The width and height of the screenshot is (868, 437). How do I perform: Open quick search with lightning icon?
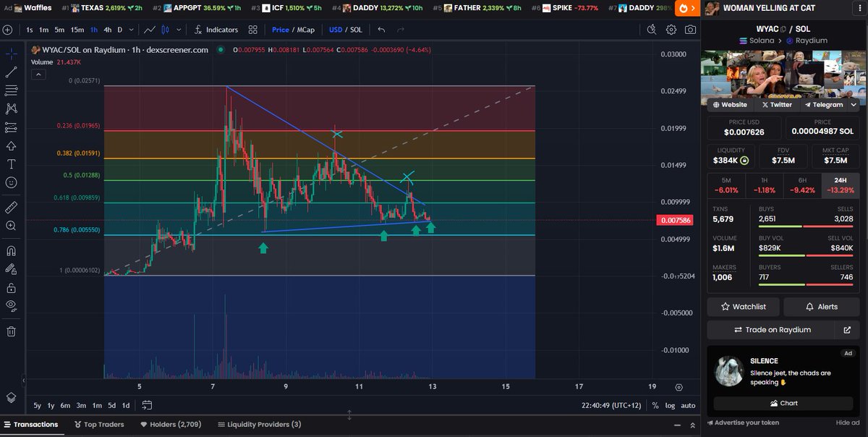[651, 30]
